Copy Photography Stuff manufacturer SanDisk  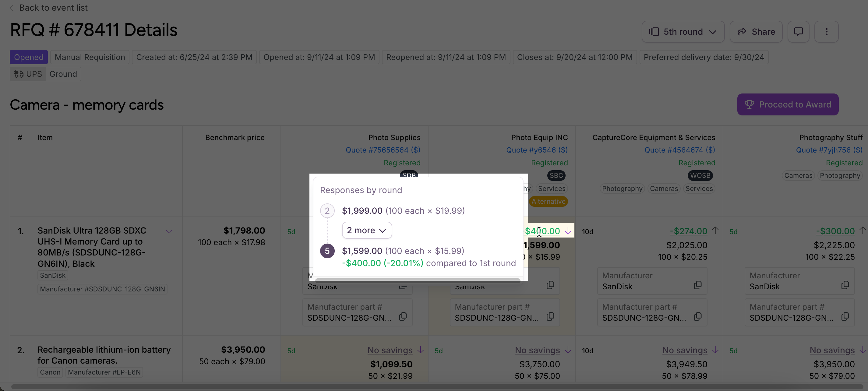point(845,285)
